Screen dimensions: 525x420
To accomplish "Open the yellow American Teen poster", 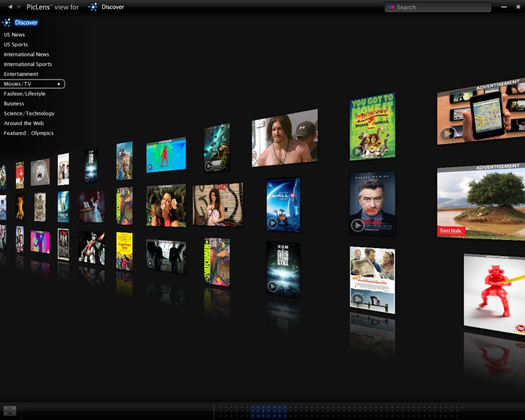I will pos(124,251).
